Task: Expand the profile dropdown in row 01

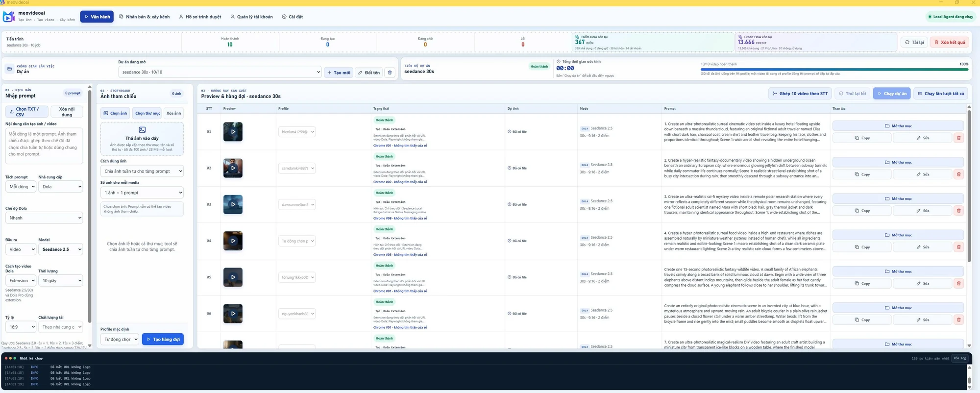Action: (297, 132)
